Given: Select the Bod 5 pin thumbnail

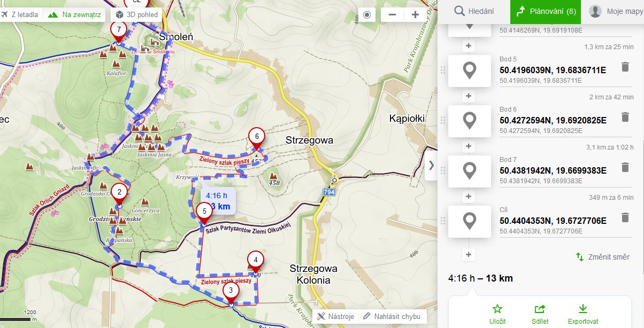Looking at the screenshot, I should click(469, 71).
